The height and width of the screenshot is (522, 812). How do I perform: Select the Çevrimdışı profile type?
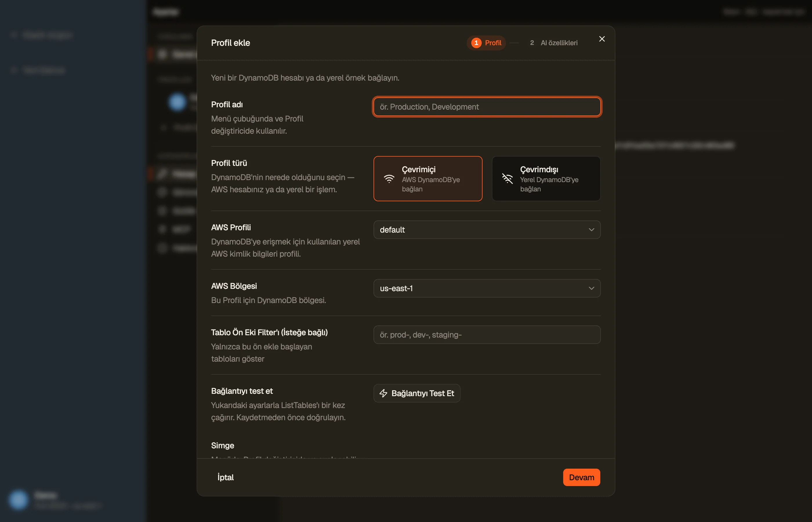tap(546, 179)
